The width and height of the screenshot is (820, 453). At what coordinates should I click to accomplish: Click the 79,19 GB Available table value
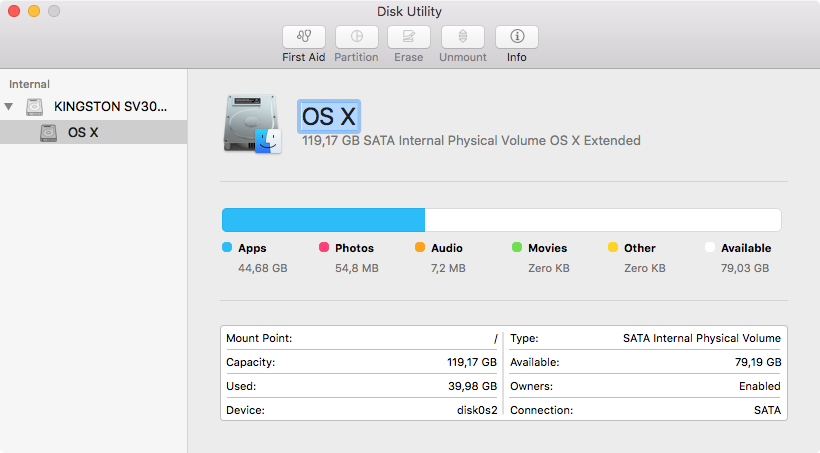[x=758, y=363]
